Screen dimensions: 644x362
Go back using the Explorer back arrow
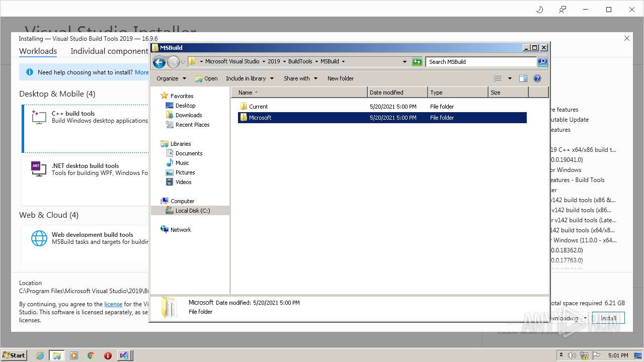(x=159, y=62)
